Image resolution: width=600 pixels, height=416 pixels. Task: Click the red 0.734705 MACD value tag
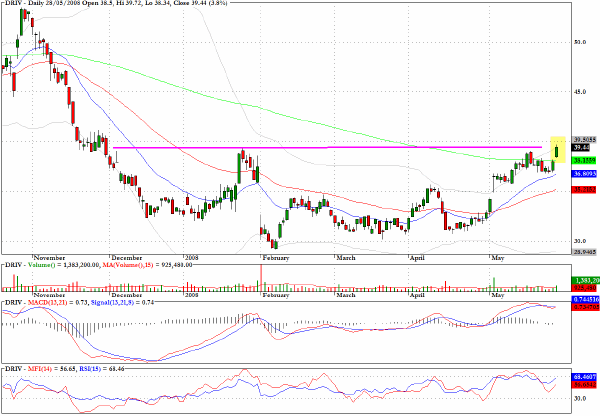coord(585,307)
